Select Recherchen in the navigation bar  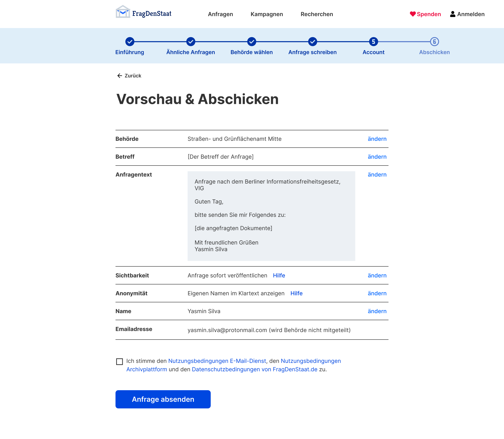pos(317,14)
